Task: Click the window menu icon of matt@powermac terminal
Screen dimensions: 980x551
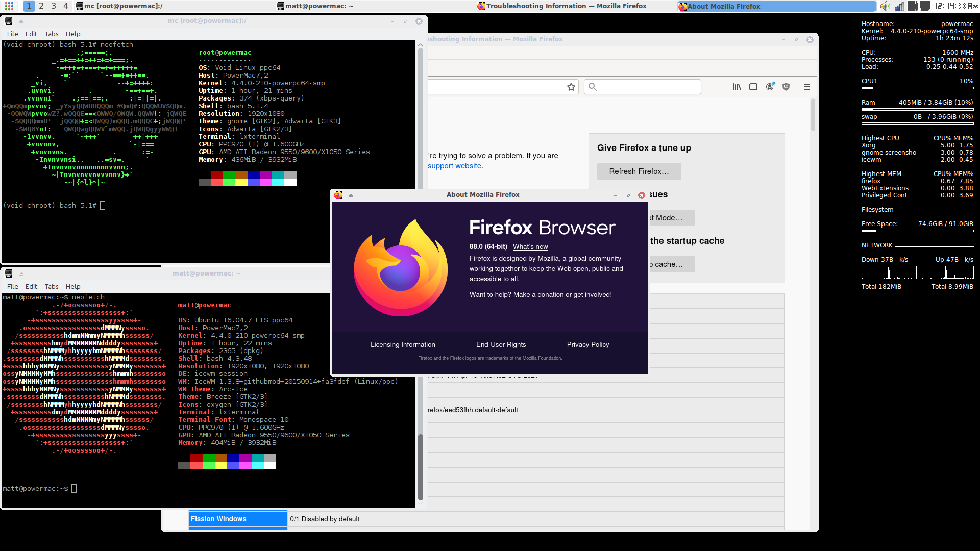Action: [9, 274]
